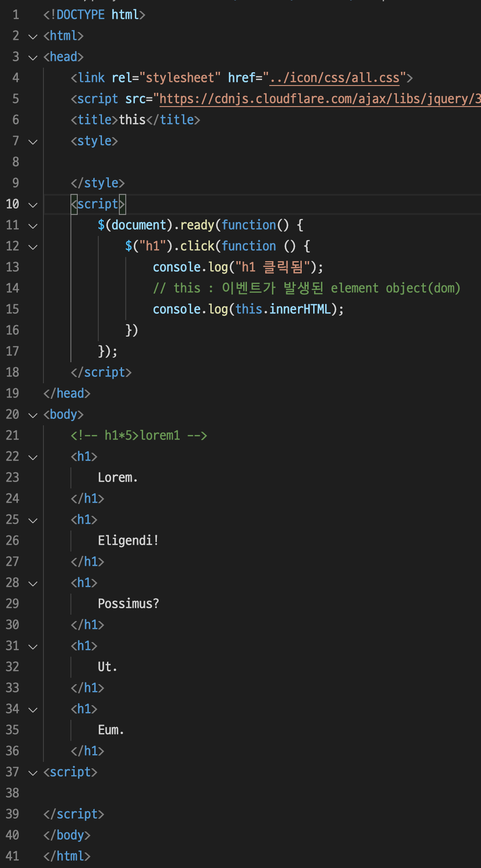The width and height of the screenshot is (481, 868).
Task: Click the "h1" selector string on line 12
Action: (152, 246)
